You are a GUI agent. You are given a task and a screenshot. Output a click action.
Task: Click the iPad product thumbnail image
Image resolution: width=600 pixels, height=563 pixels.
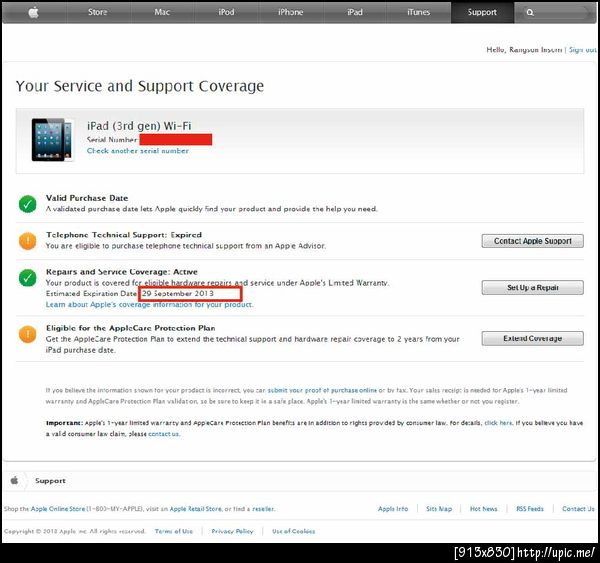pos(52,140)
